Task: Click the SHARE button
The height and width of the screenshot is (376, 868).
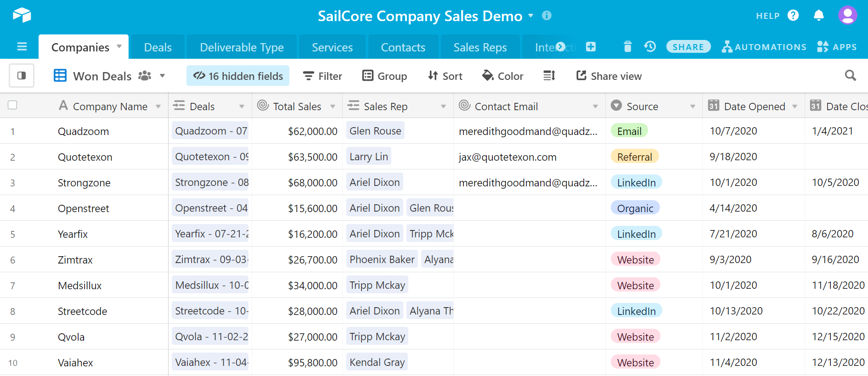Action: (688, 47)
